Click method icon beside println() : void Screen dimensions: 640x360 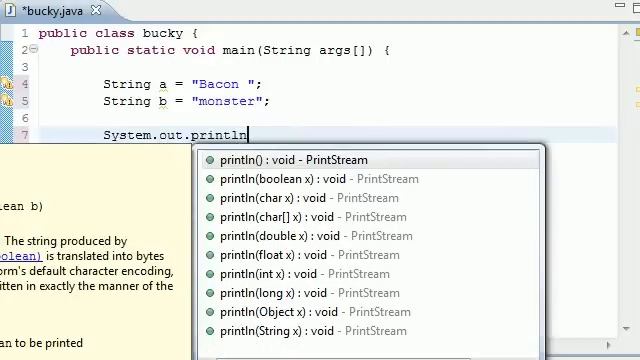click(210, 160)
